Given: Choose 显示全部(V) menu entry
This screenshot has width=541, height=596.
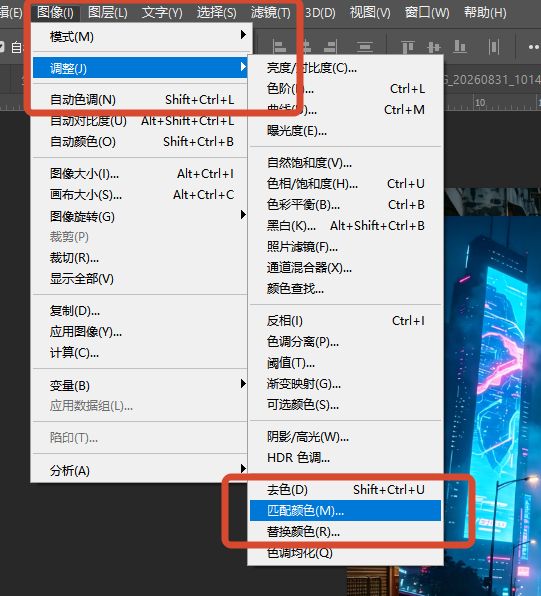Looking at the screenshot, I should point(140,279).
